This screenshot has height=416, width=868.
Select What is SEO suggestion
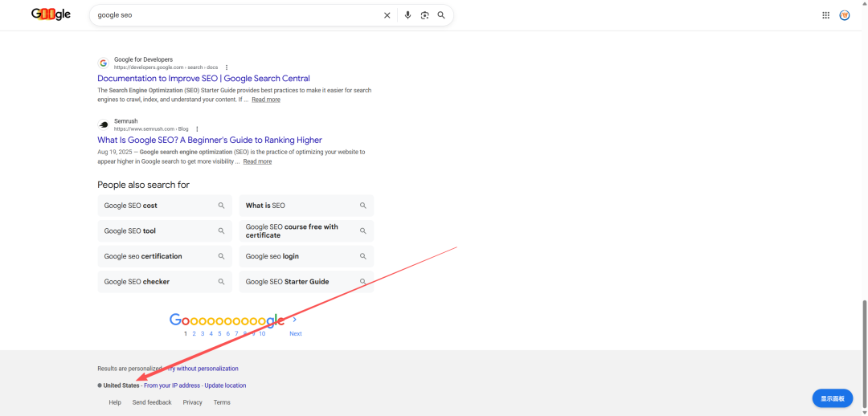(307, 206)
